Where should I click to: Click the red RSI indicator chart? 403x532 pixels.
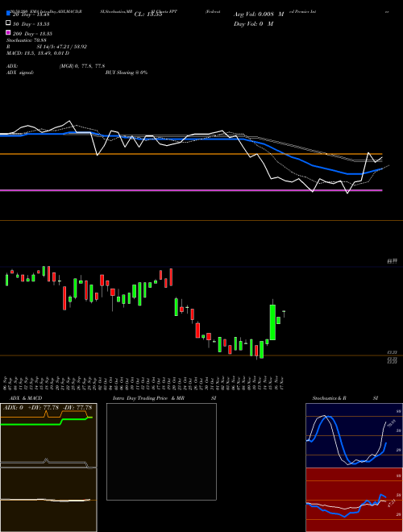354,500
